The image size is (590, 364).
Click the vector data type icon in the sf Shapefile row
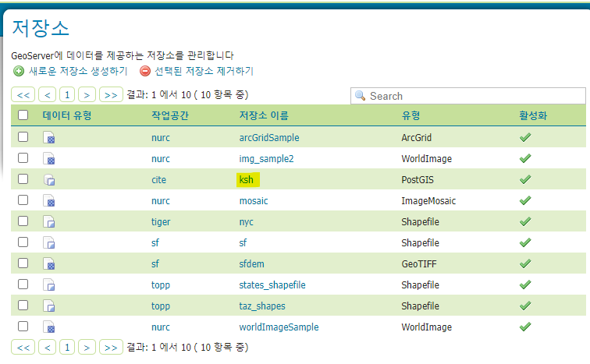pos(49,242)
